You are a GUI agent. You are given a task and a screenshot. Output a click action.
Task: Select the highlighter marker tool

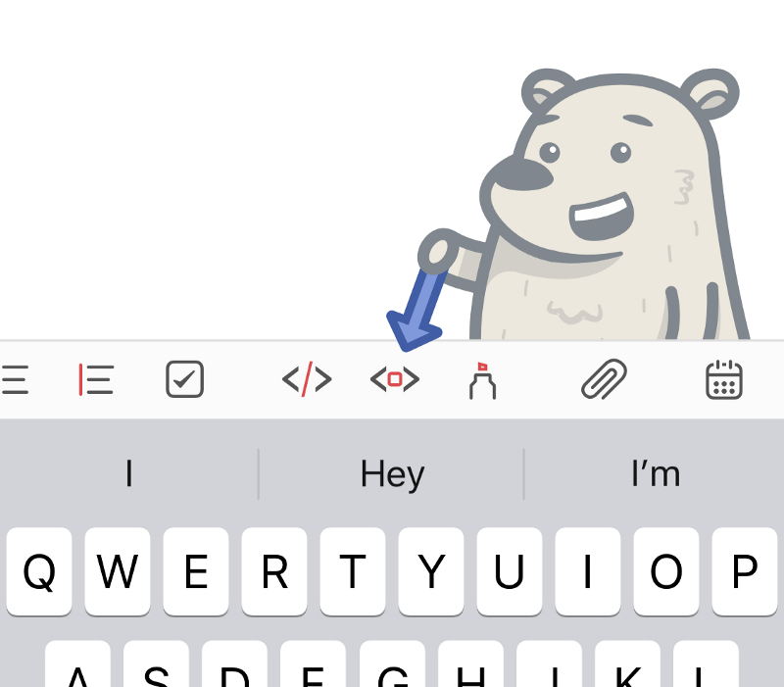point(481,380)
